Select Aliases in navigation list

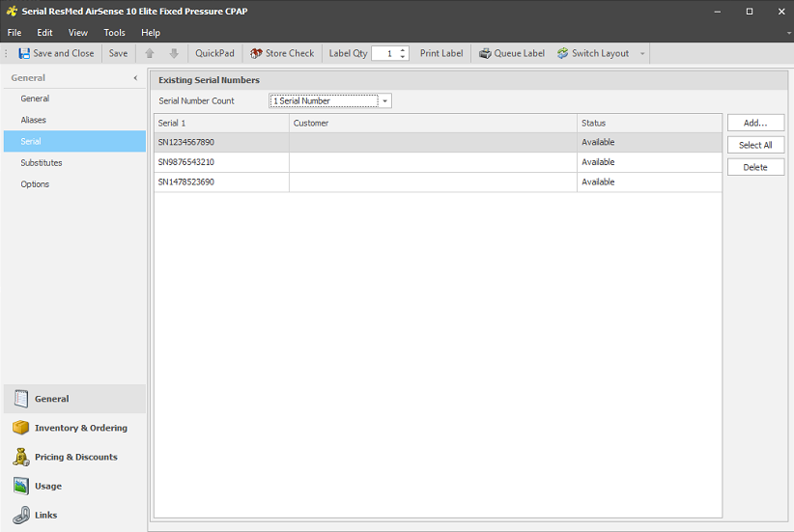click(x=74, y=120)
